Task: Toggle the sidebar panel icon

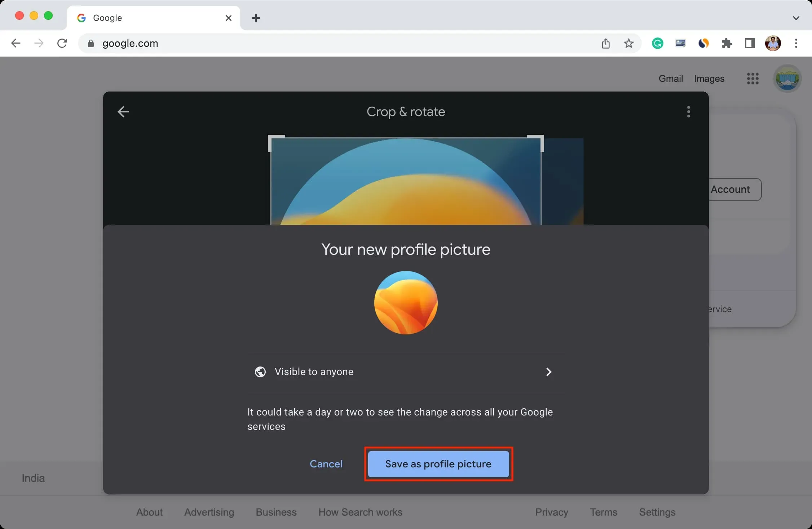Action: [x=749, y=43]
